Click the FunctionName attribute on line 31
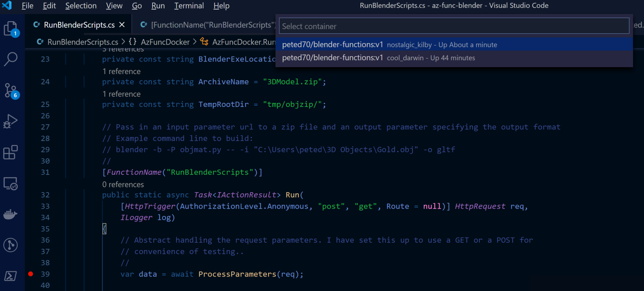This screenshot has height=291, width=644. 134,172
